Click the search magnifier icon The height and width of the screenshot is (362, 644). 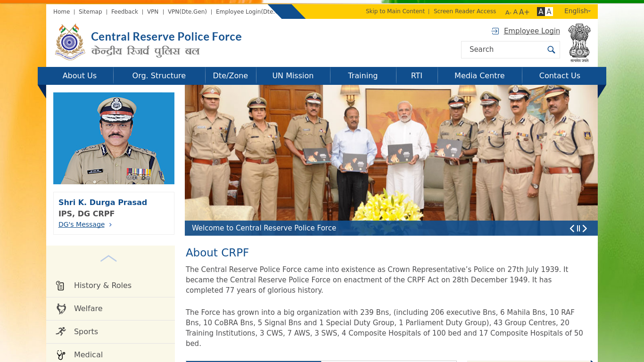tap(551, 49)
